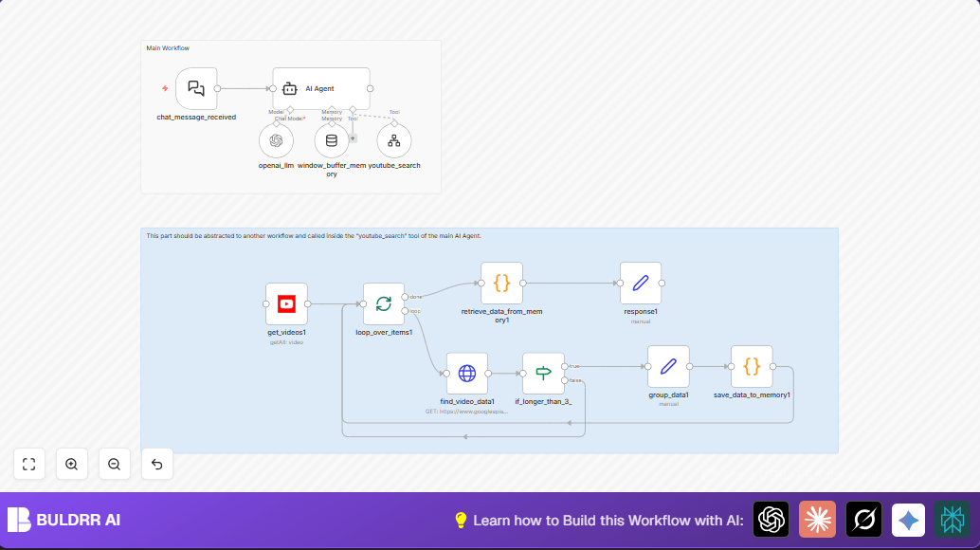This screenshot has width=980, height=550.
Task: Click the AI Agent output connector
Action: pos(370,89)
